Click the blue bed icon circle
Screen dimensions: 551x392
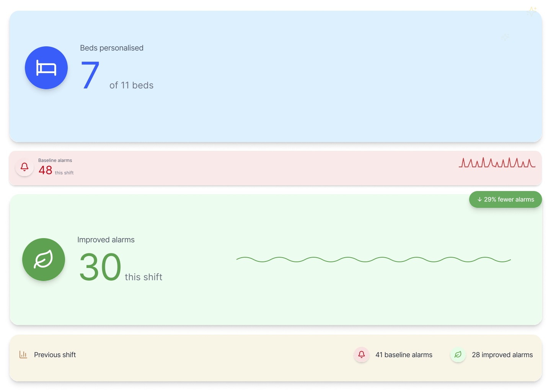tap(46, 68)
